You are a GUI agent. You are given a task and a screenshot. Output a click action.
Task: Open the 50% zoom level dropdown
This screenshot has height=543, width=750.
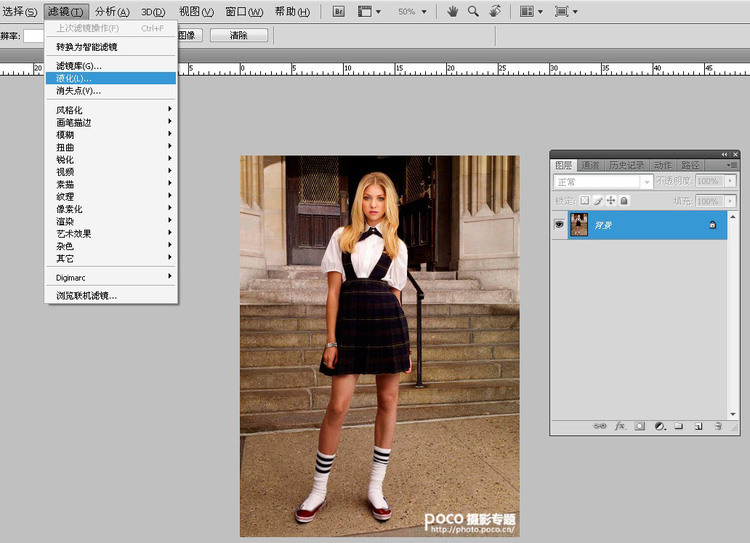tap(412, 11)
